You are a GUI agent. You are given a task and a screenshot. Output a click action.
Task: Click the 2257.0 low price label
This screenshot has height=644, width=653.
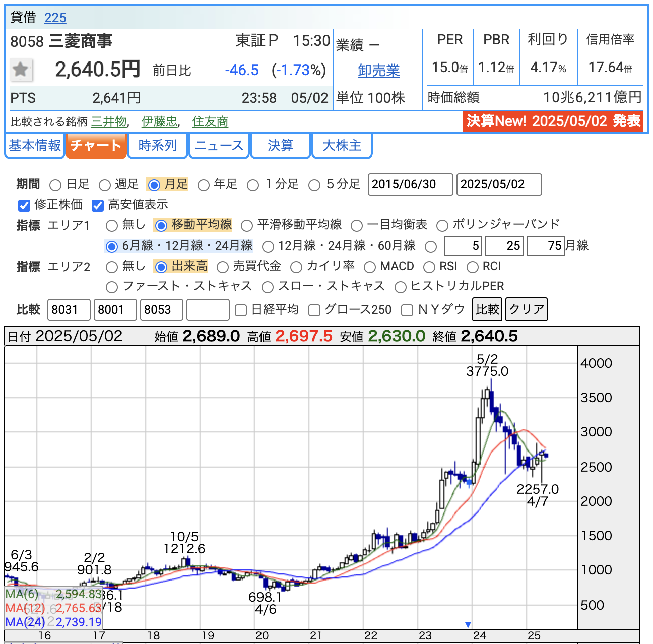pos(538,489)
